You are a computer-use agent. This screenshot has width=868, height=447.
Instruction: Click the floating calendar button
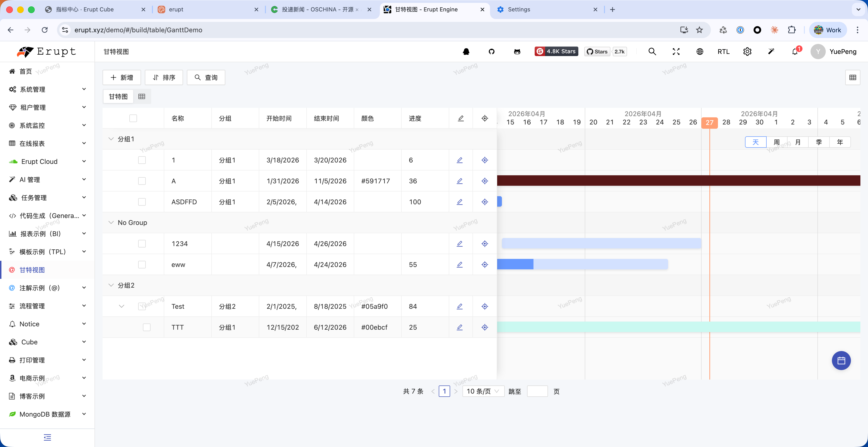click(841, 361)
